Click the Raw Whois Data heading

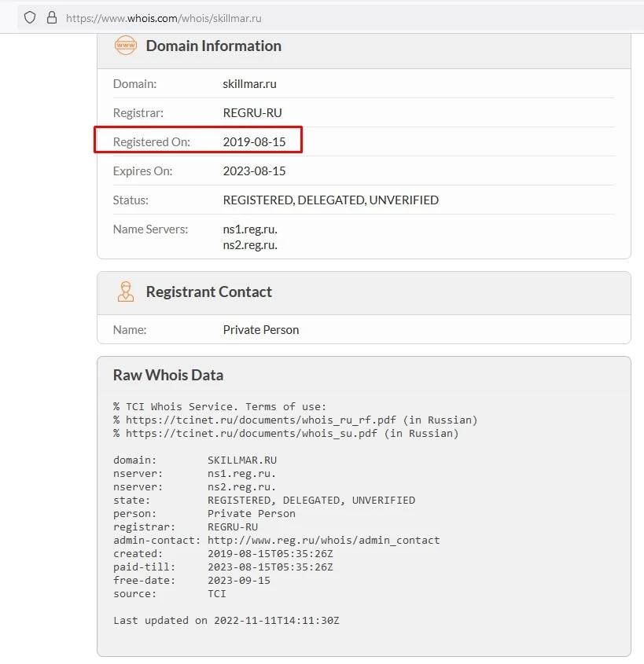[168, 375]
